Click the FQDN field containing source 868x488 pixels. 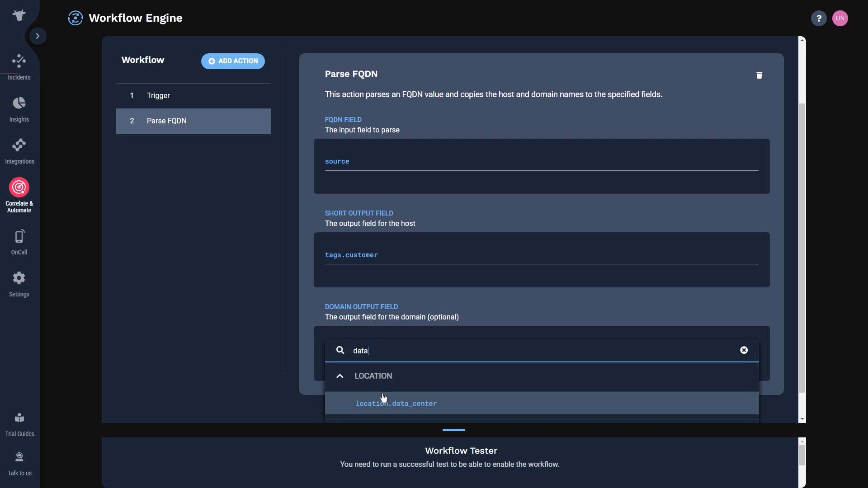[542, 161]
